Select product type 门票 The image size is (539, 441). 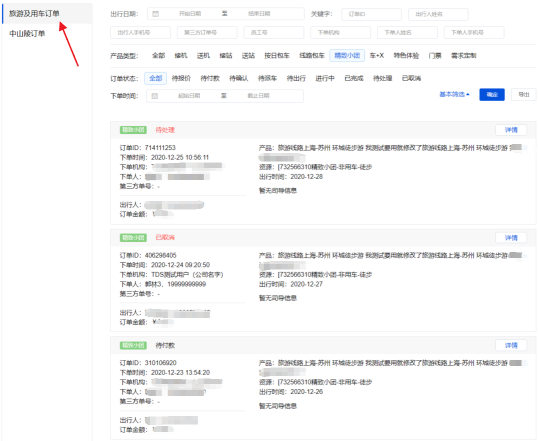pos(435,56)
